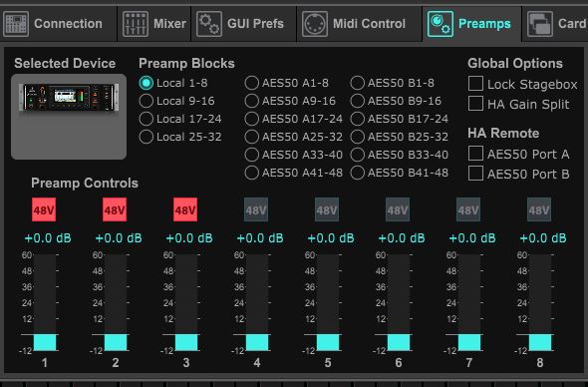Select the rack mixer device thumbnail

[69, 97]
